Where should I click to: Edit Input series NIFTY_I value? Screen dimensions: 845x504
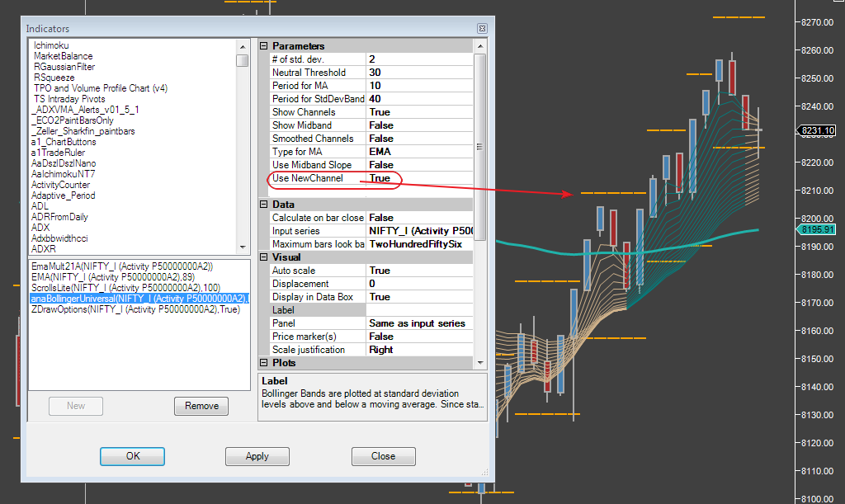click(419, 231)
